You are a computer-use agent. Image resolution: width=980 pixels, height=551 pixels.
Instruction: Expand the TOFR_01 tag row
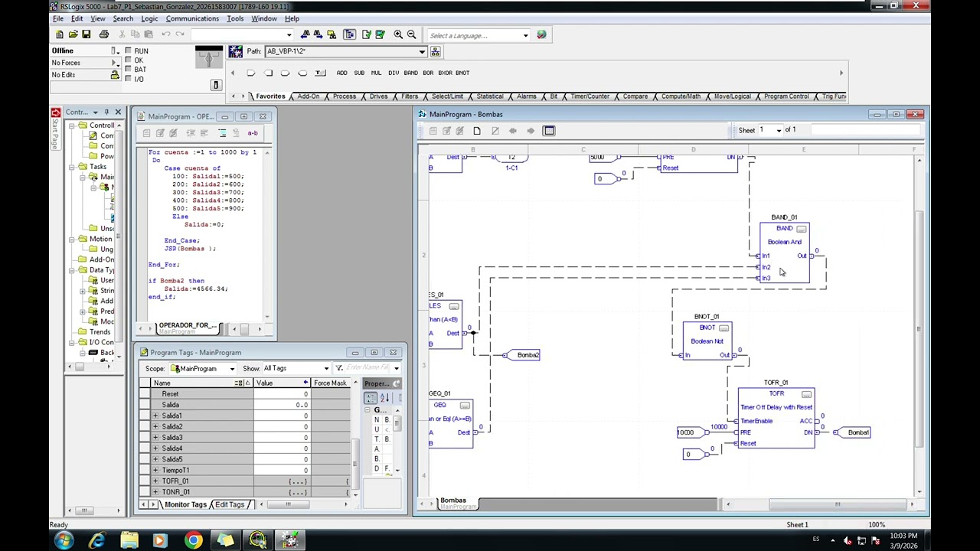tap(155, 481)
